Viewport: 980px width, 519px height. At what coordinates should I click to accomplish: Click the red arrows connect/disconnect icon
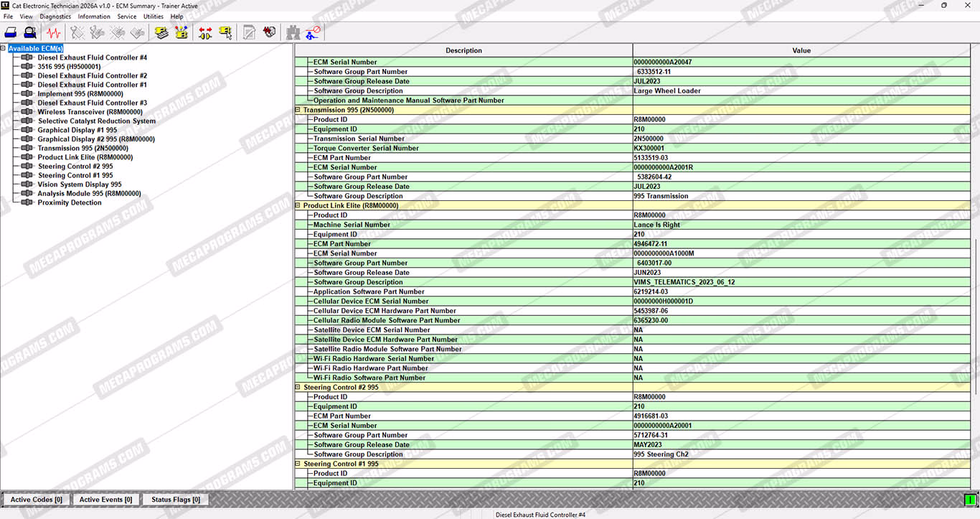(x=205, y=32)
